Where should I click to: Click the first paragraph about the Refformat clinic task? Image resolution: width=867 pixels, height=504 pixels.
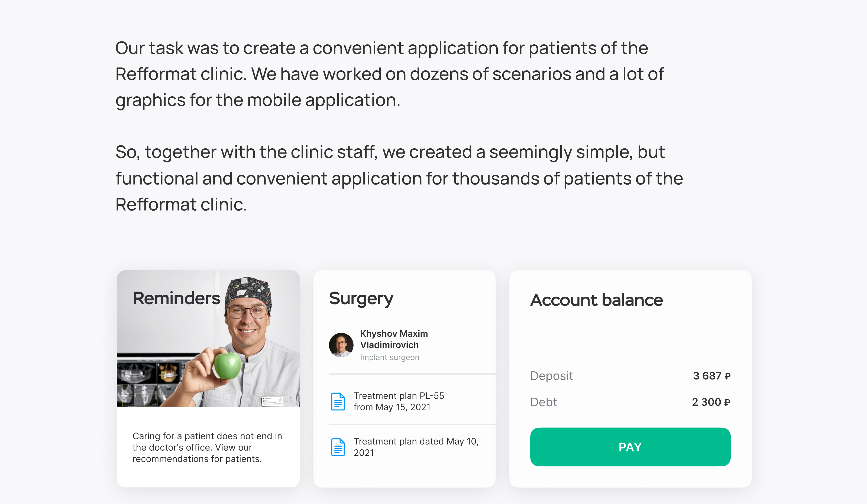tap(389, 74)
